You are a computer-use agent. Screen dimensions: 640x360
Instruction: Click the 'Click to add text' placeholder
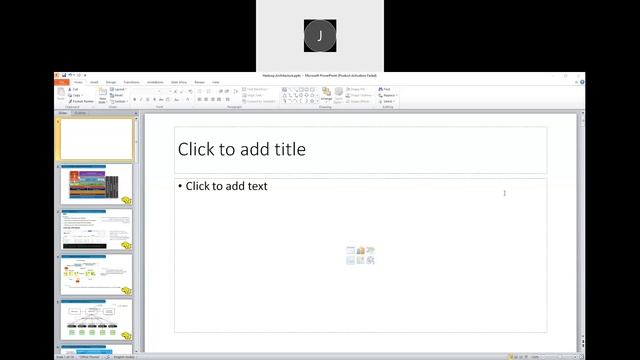pos(361,255)
